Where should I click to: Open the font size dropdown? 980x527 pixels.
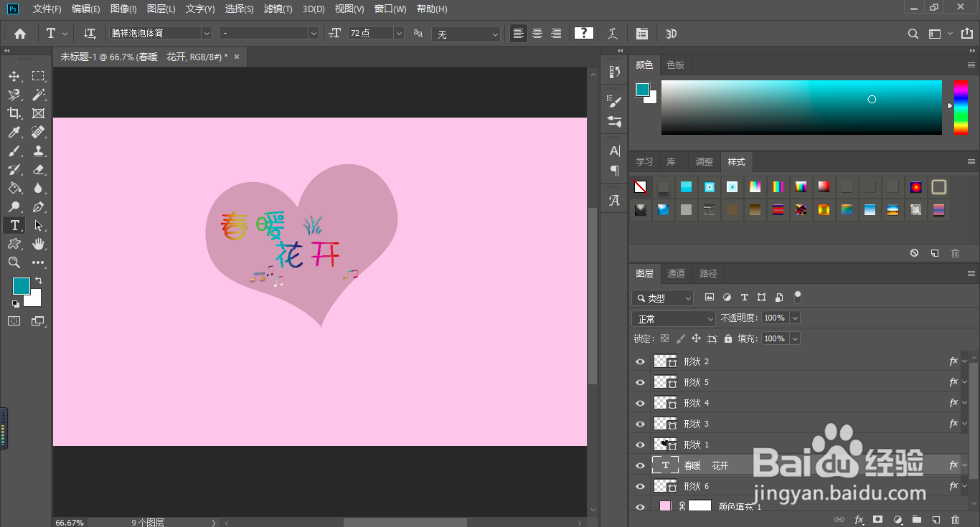(x=399, y=34)
